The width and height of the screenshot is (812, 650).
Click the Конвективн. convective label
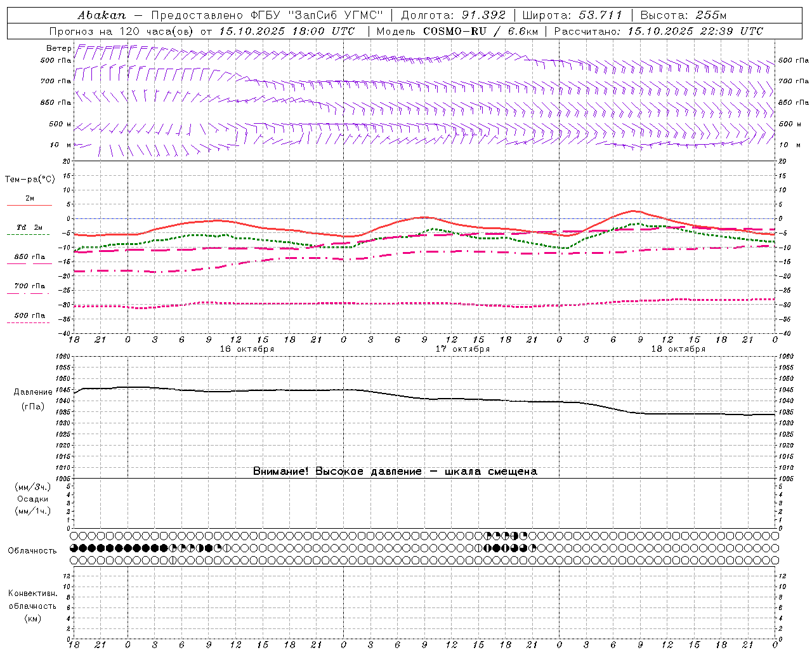pyautogui.click(x=32, y=594)
